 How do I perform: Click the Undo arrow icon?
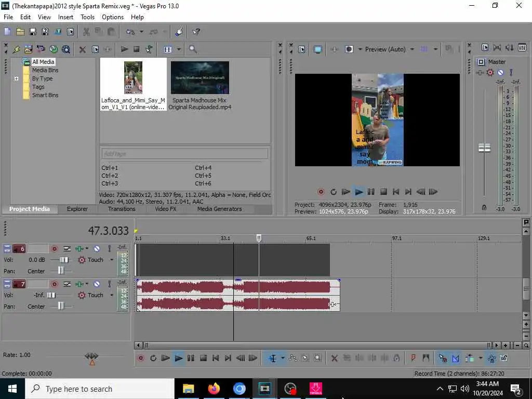pos(130,32)
